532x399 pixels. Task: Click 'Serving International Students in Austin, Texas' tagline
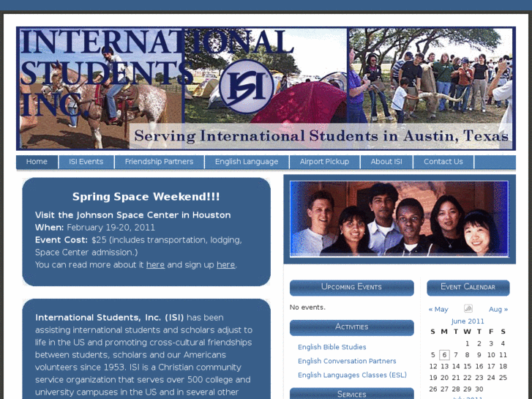click(321, 136)
